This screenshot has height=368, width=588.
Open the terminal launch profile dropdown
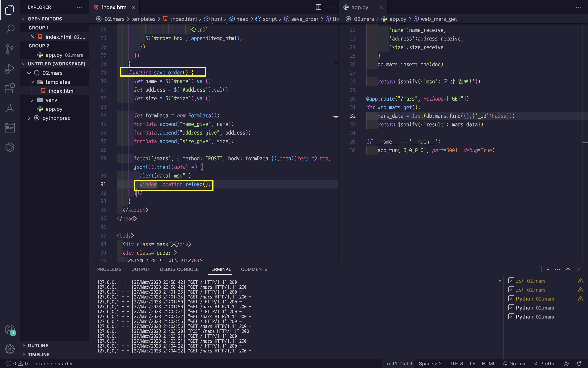pyautogui.click(x=548, y=269)
